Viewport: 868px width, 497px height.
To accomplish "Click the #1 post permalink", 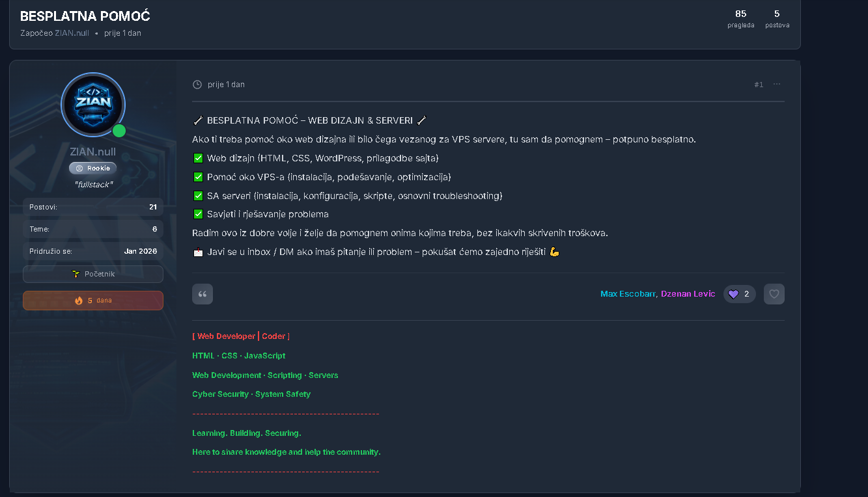I will pyautogui.click(x=759, y=85).
